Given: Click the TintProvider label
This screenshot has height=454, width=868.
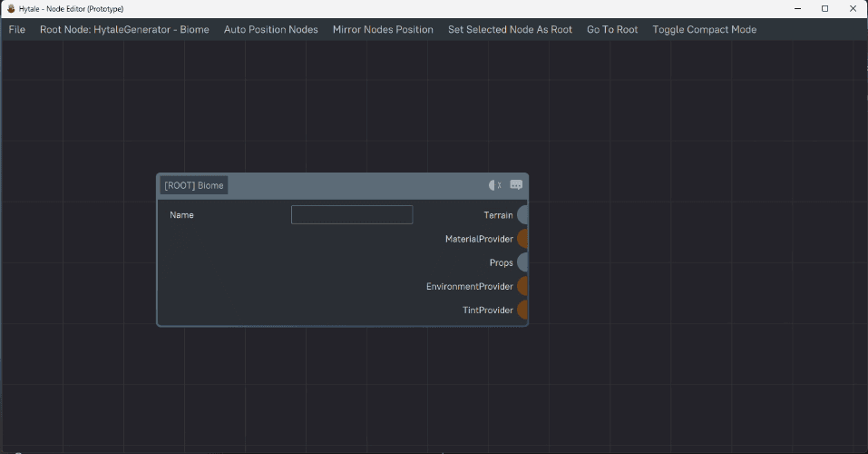Looking at the screenshot, I should pos(488,310).
